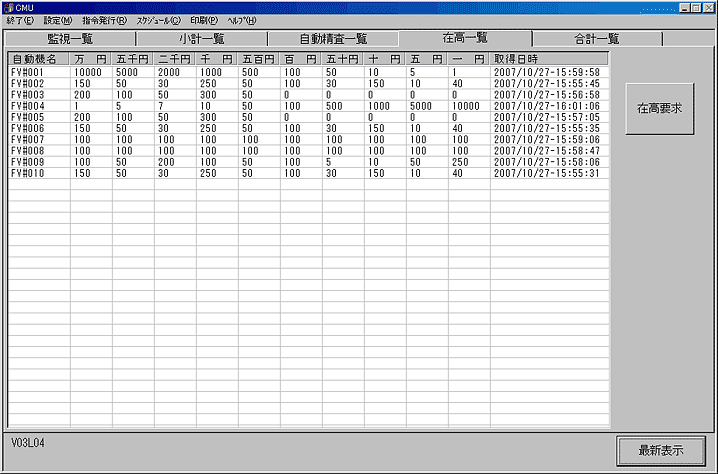Switch to the 自動精査一覧 tab
Viewport: 718px width, 474px height.
(333, 39)
